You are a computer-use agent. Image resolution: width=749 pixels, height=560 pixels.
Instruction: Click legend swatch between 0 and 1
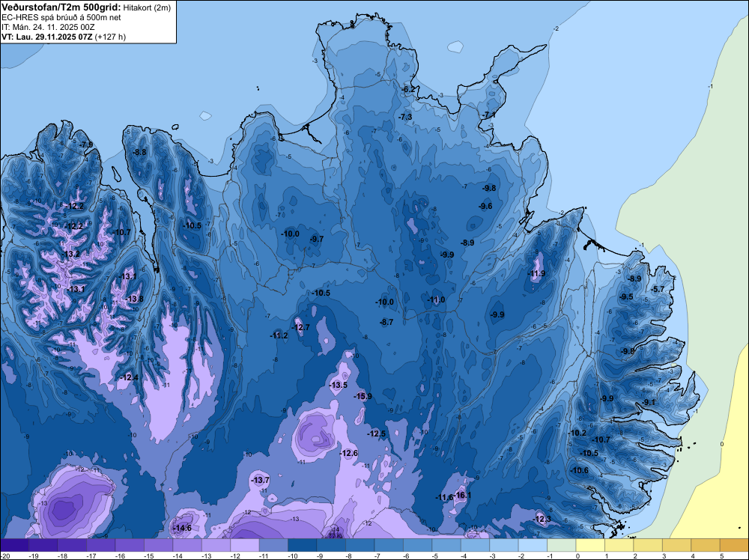pos(590,545)
